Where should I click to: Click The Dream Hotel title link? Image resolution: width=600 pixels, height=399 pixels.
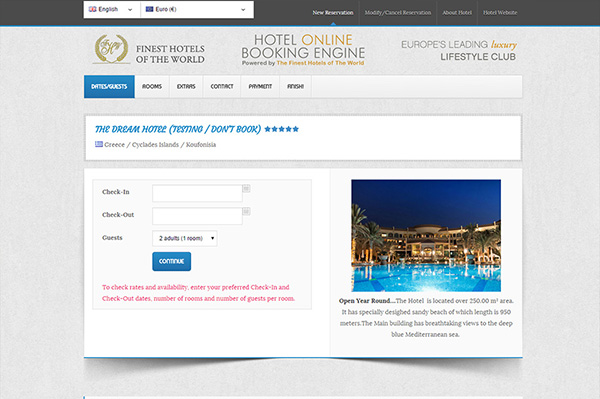(x=178, y=129)
